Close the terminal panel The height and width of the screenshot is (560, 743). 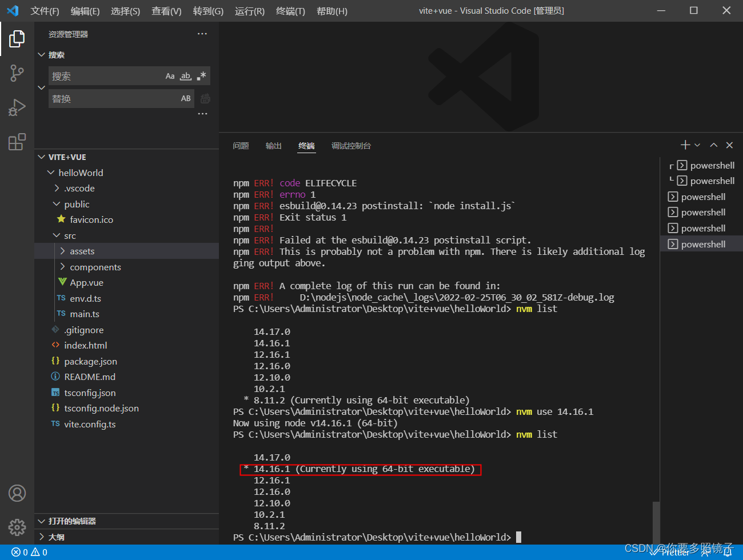coord(729,145)
